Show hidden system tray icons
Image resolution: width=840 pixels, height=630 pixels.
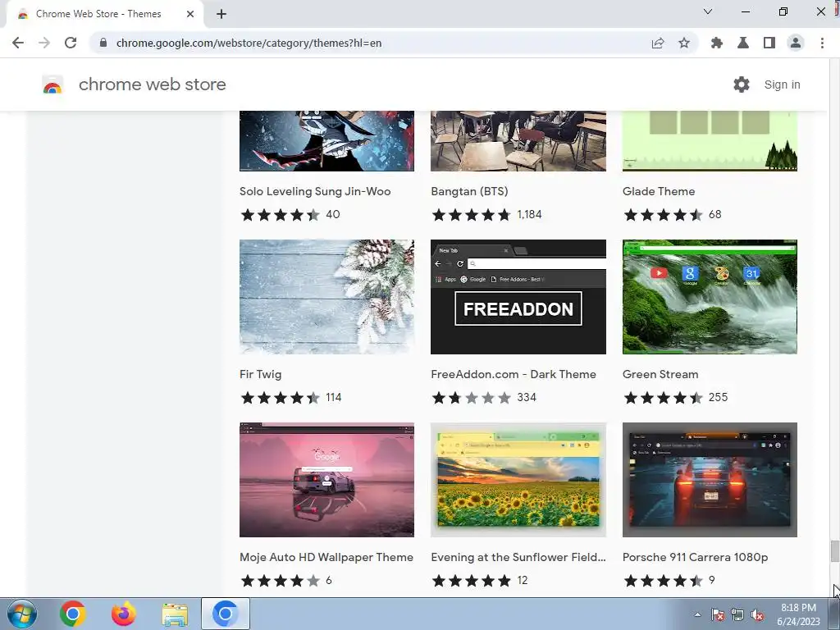[697, 614]
